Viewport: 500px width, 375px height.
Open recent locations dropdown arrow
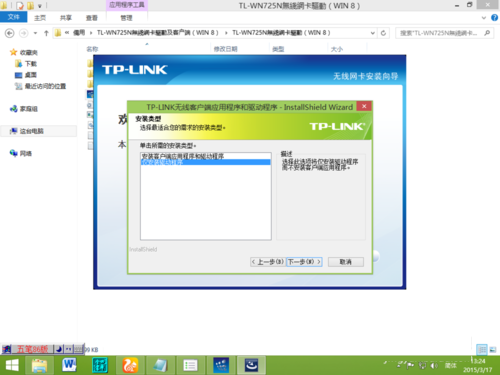pyautogui.click(x=35, y=33)
